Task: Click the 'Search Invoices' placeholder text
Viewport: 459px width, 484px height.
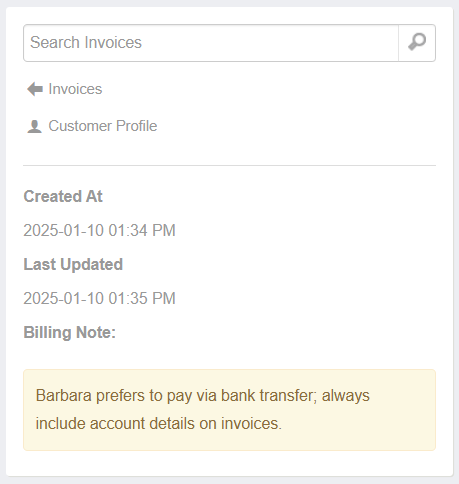Action: coord(86,43)
